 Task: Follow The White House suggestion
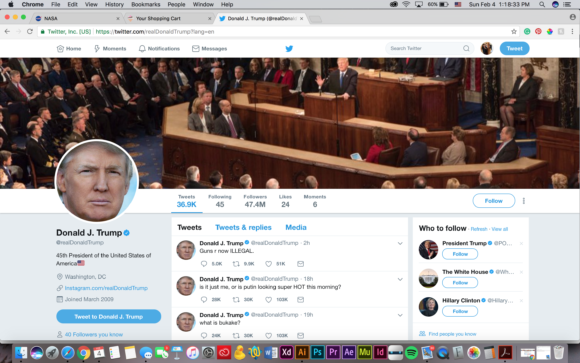[460, 282]
